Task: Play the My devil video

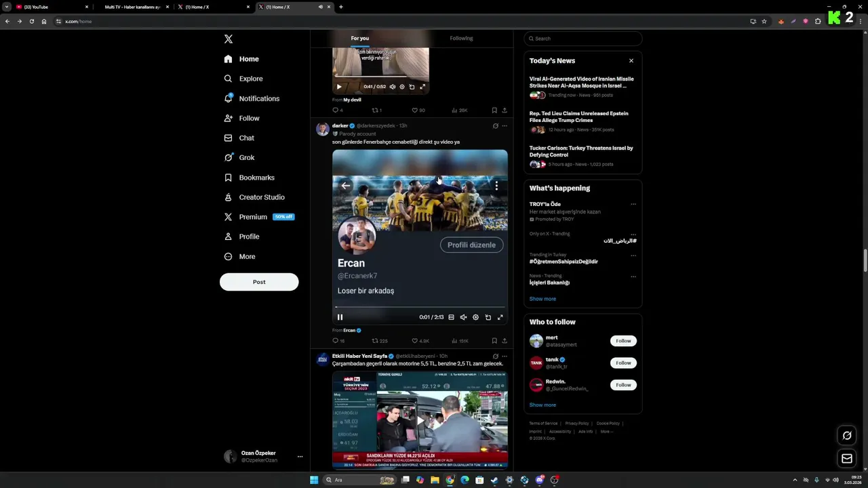Action: [339, 87]
